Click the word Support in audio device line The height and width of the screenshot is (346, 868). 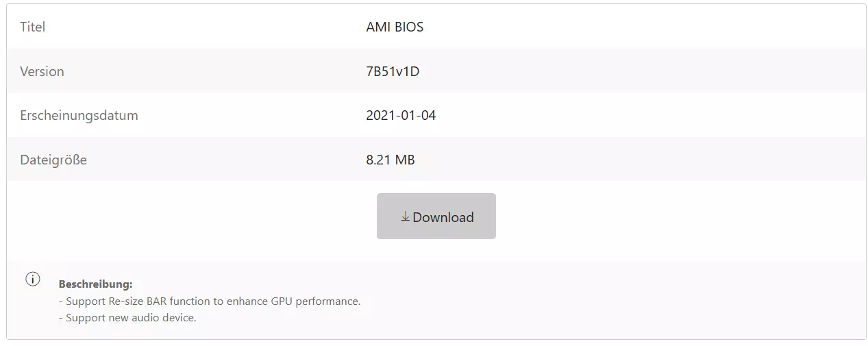point(86,317)
